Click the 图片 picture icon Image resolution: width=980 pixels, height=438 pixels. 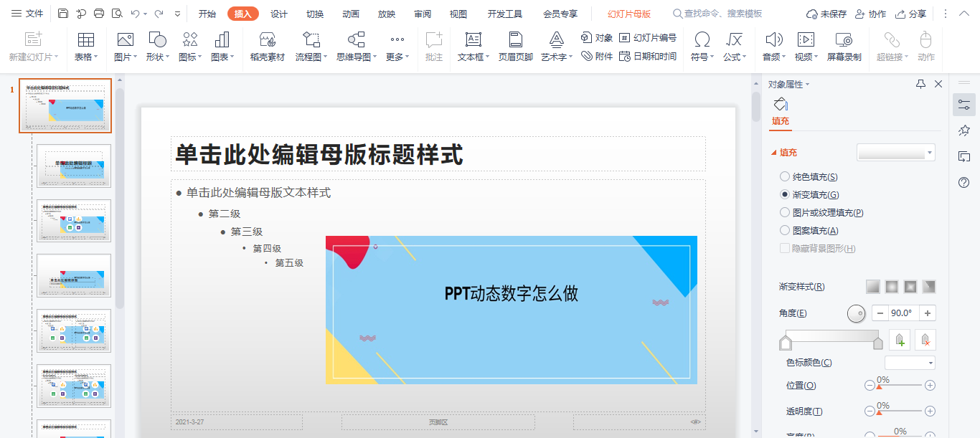(x=125, y=39)
